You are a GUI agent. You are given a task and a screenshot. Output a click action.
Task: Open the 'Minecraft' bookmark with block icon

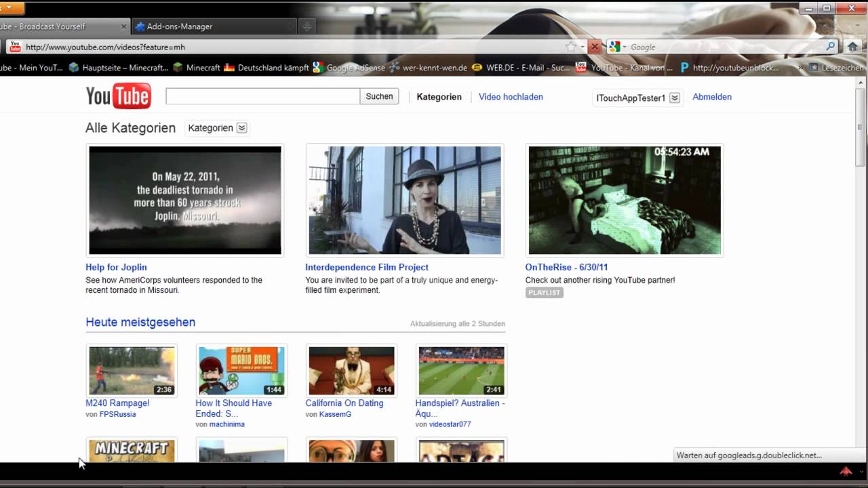coord(197,68)
